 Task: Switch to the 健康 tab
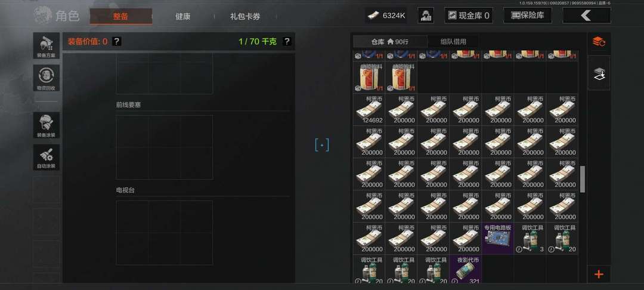point(183,17)
